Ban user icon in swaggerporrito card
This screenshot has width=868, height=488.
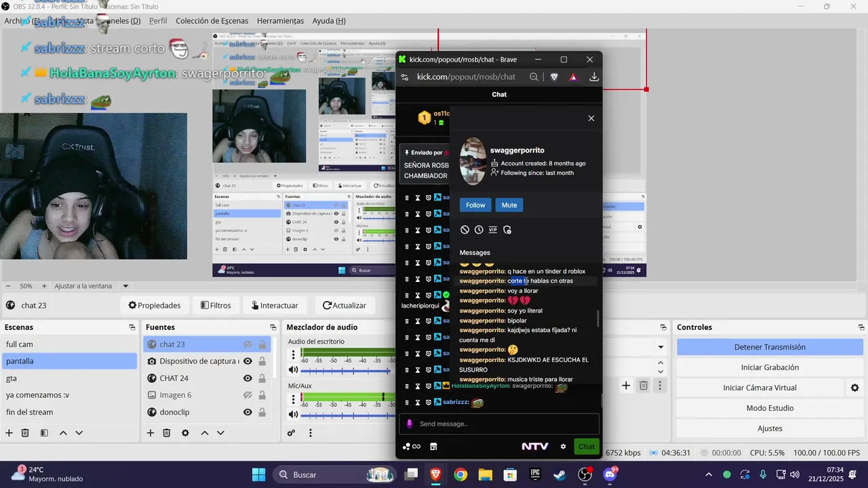pos(465,230)
